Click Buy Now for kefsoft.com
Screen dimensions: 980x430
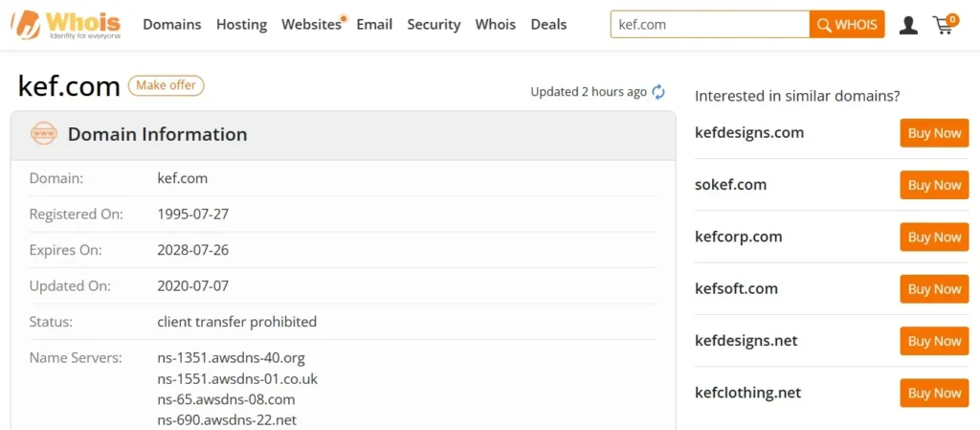point(934,289)
